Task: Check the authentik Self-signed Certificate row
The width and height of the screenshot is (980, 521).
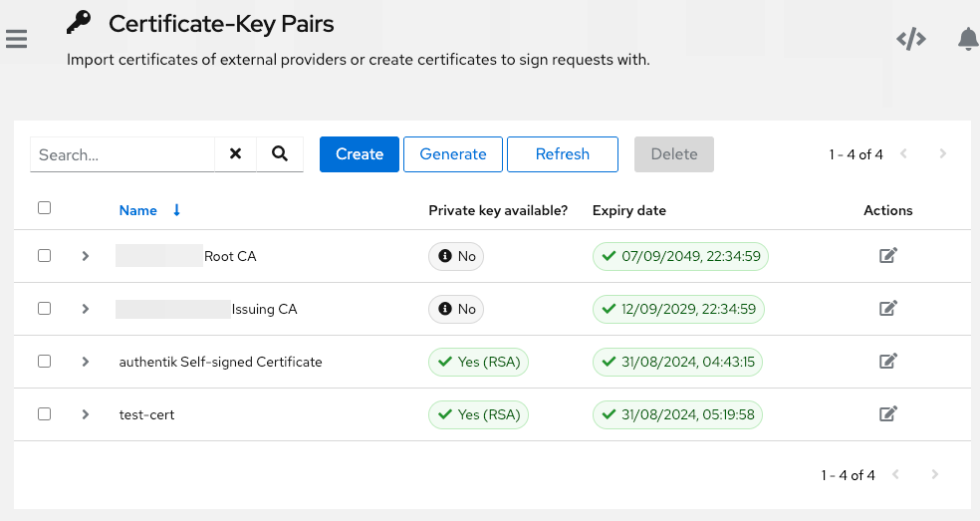Action: point(45,362)
